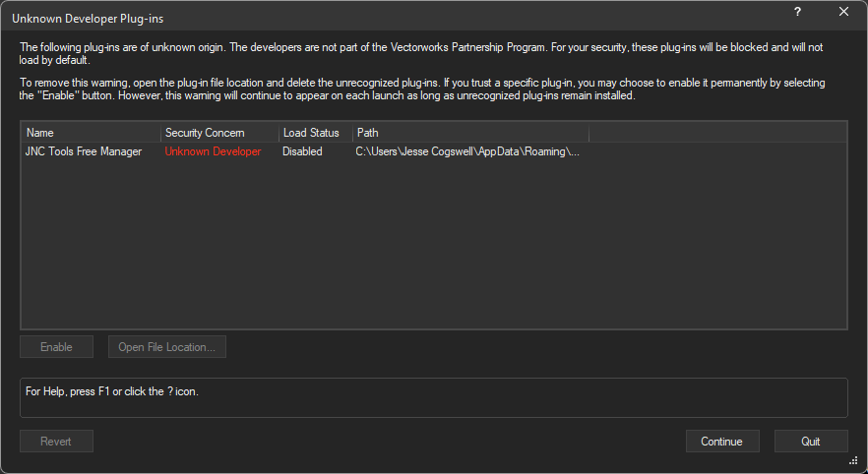This screenshot has width=868, height=474.
Task: Exit using the Quit button
Action: click(x=810, y=442)
